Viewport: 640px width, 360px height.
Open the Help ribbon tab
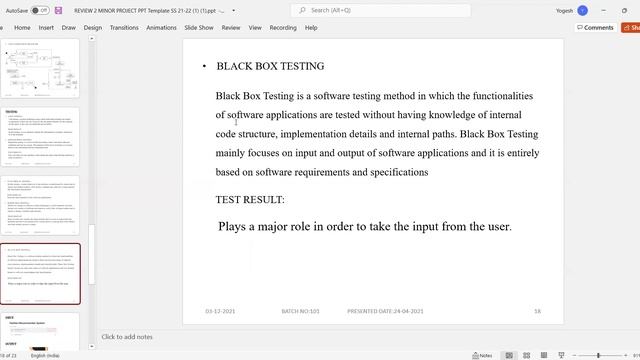pyautogui.click(x=311, y=28)
